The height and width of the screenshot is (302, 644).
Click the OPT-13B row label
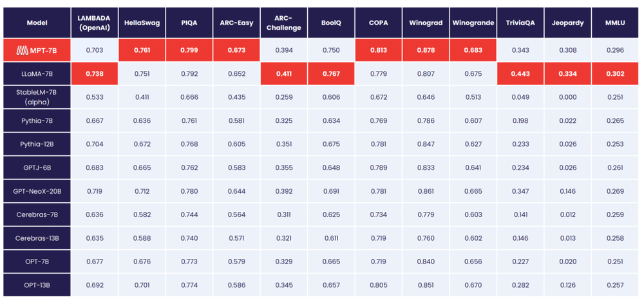37,285
